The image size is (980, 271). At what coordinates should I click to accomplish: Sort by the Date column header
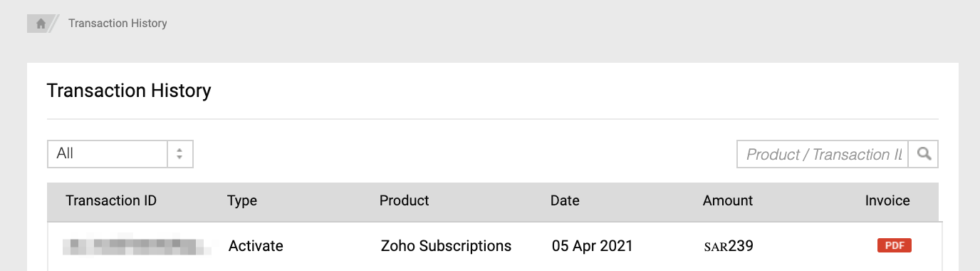tap(565, 200)
